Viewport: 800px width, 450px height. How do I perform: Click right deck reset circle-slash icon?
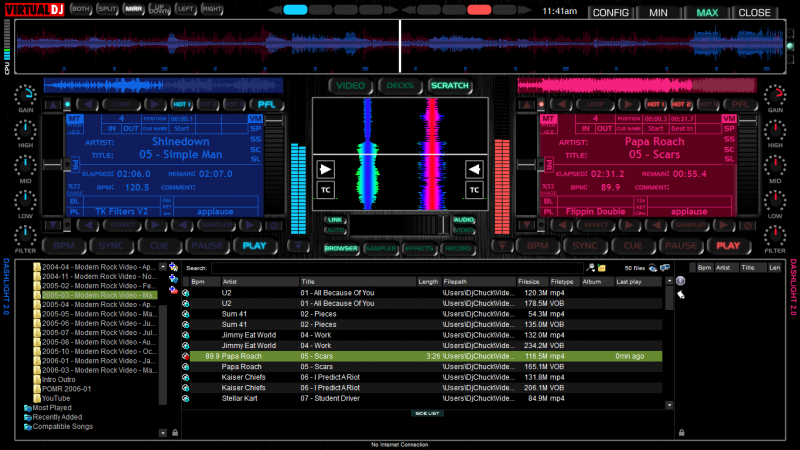[748, 225]
